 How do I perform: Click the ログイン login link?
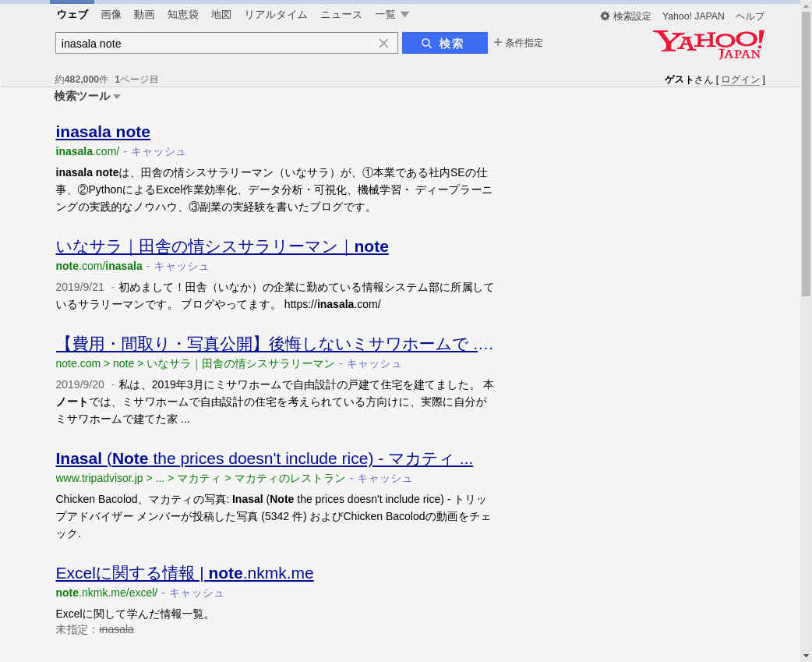[740, 80]
